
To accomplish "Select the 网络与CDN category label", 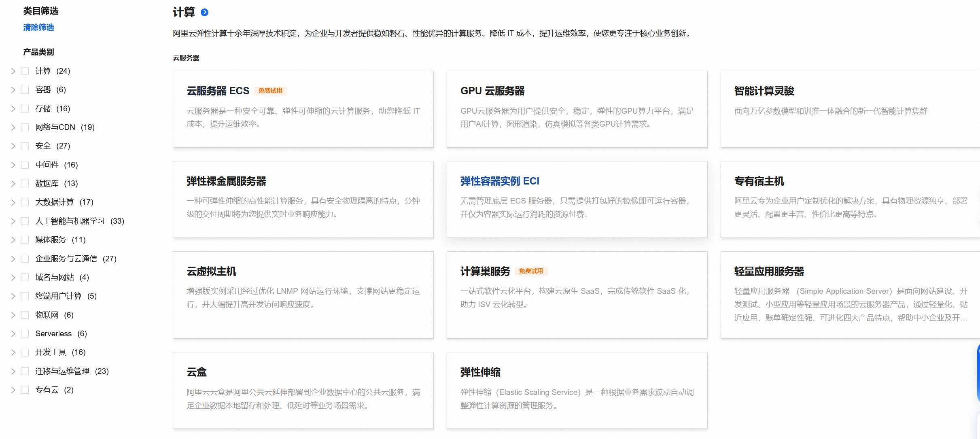I will [x=55, y=127].
